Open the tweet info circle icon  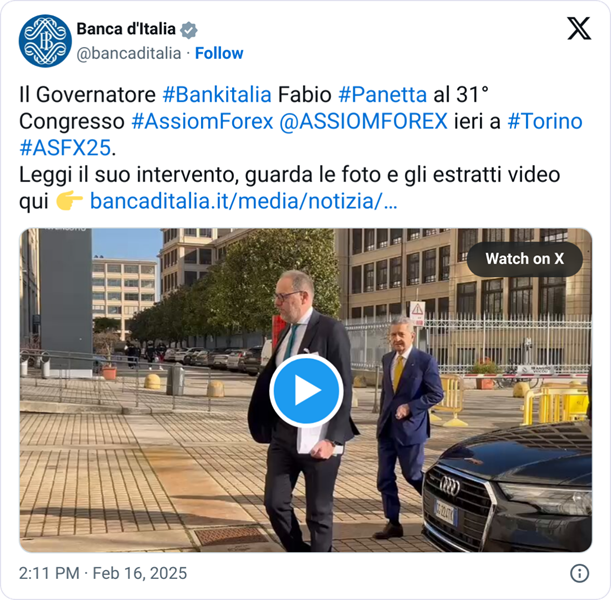coord(579,574)
